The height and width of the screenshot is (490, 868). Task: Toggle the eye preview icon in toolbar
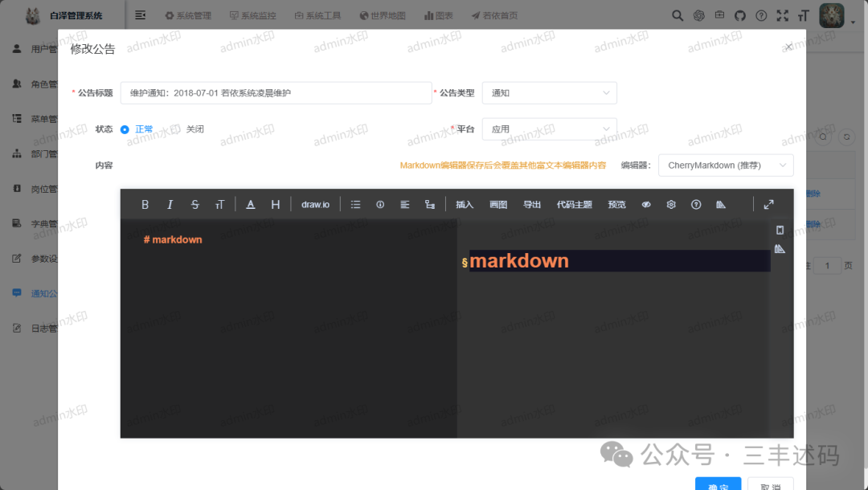(646, 205)
